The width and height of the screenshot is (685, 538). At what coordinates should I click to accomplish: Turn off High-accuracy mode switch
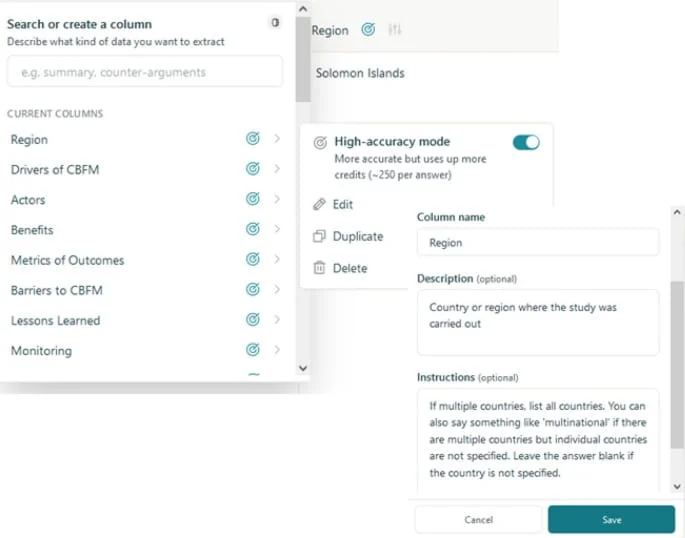point(525,142)
